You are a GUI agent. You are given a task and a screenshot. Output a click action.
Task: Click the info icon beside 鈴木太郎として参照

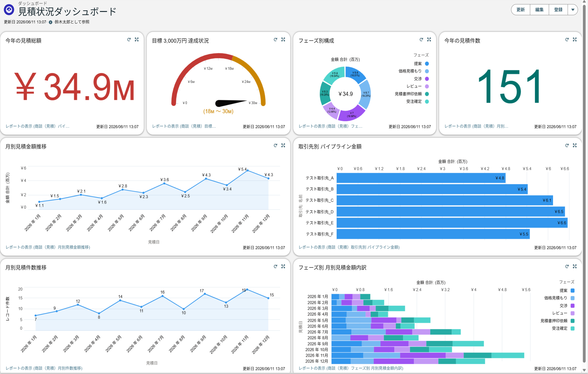[51, 22]
